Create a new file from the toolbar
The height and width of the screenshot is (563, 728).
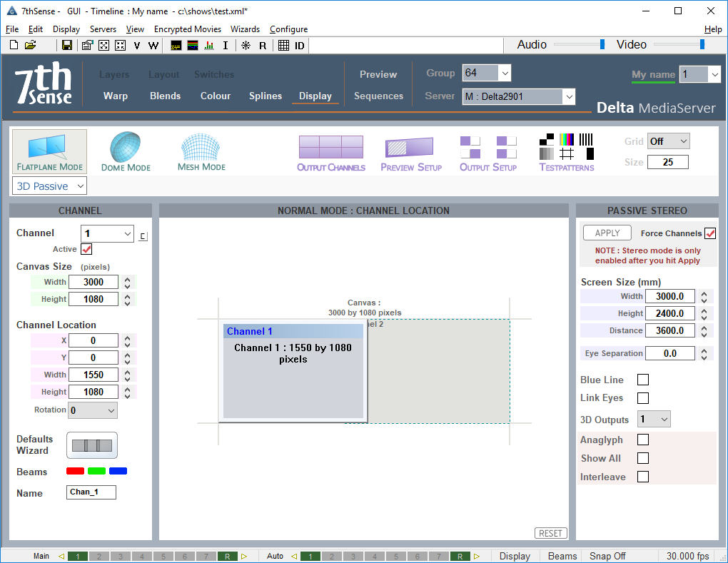tap(14, 45)
